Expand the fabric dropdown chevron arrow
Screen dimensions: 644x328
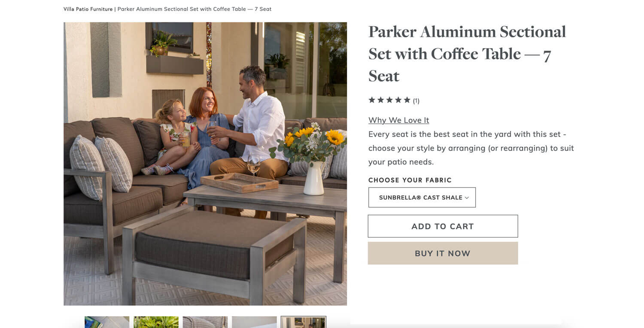coord(467,198)
